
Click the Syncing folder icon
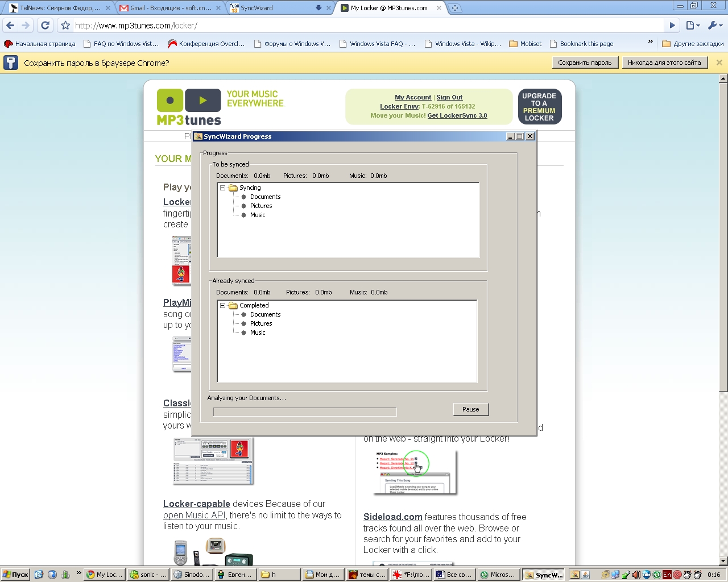(233, 188)
